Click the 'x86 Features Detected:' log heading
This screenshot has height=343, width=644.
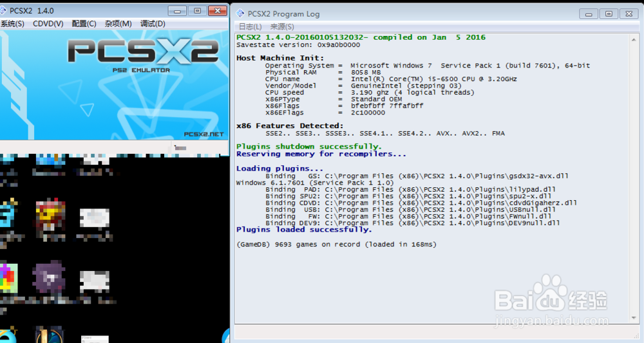(x=290, y=125)
